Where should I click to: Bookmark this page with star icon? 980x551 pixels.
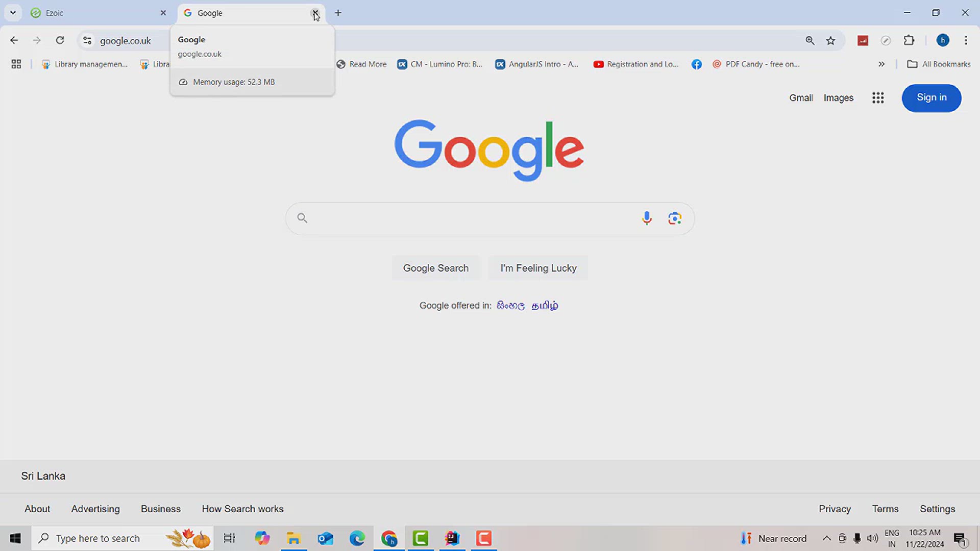pos(831,40)
